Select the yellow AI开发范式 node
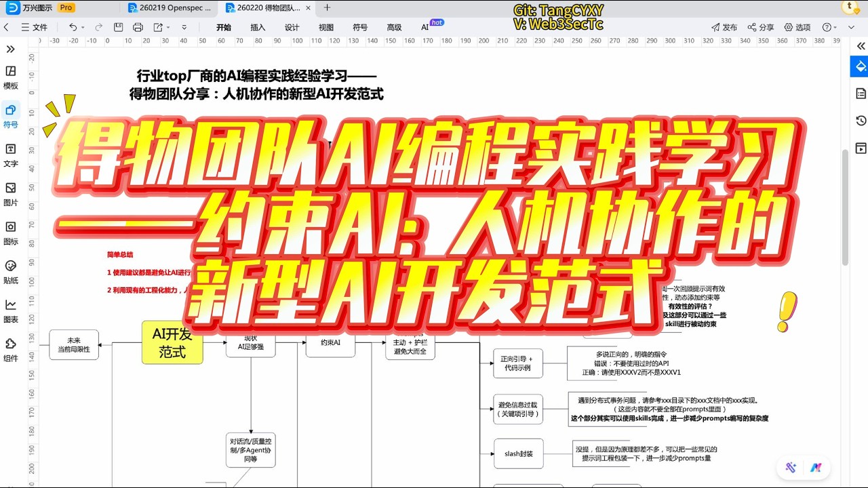The image size is (868, 488). [172, 342]
